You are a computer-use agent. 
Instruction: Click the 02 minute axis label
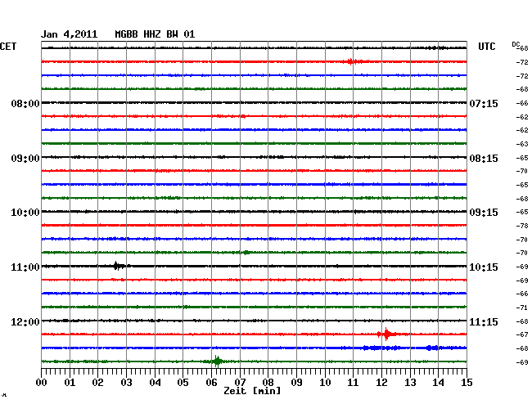[x=97, y=383]
